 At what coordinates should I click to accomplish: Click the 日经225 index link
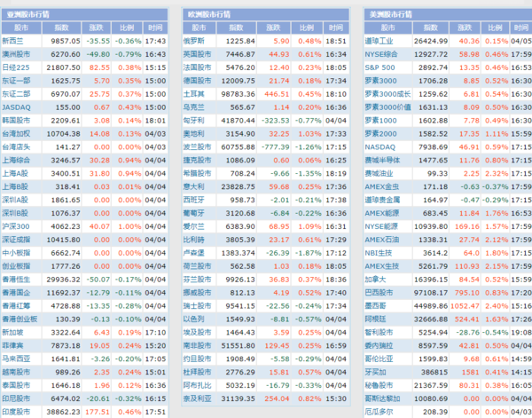[16, 67]
